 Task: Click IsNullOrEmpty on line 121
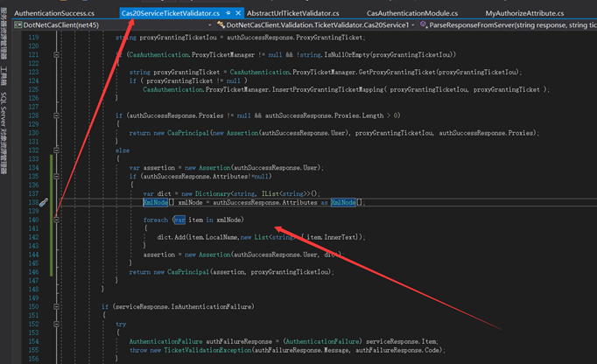click(x=346, y=55)
